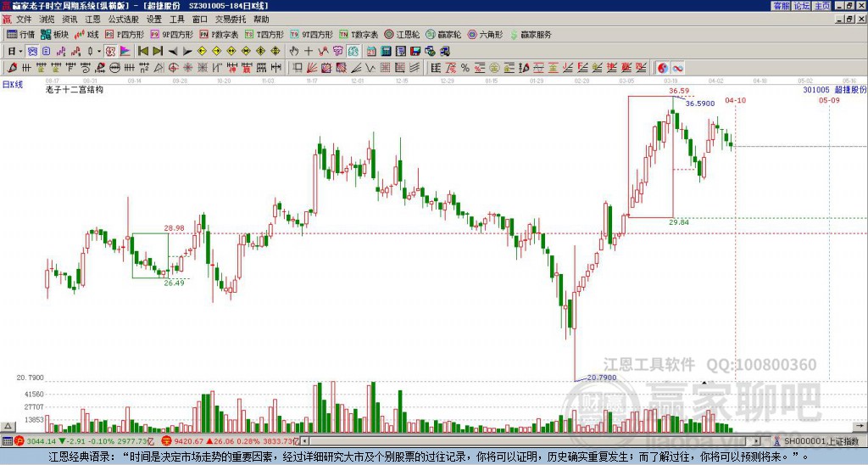
Task: Open the 江恩 menu
Action: click(x=92, y=20)
